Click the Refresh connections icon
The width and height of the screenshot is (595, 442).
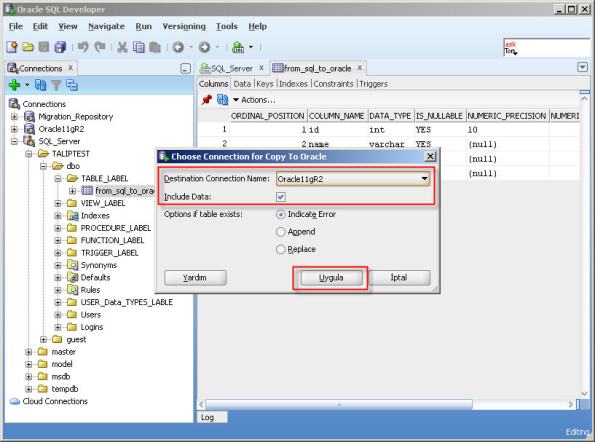pyautogui.click(x=41, y=85)
